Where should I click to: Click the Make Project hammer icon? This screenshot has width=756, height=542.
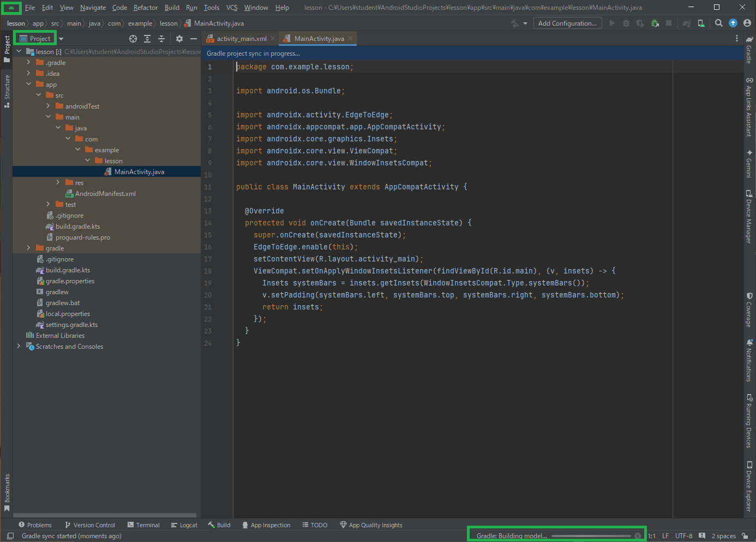(515, 23)
